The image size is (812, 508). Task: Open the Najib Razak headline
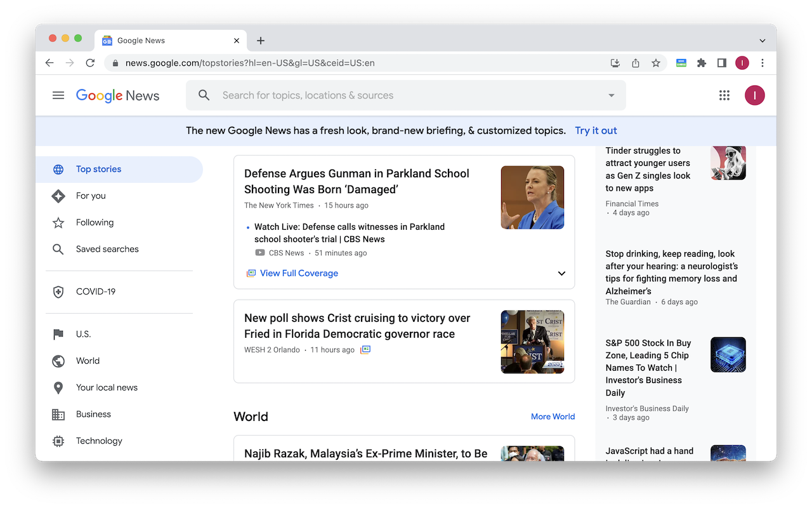(x=366, y=453)
